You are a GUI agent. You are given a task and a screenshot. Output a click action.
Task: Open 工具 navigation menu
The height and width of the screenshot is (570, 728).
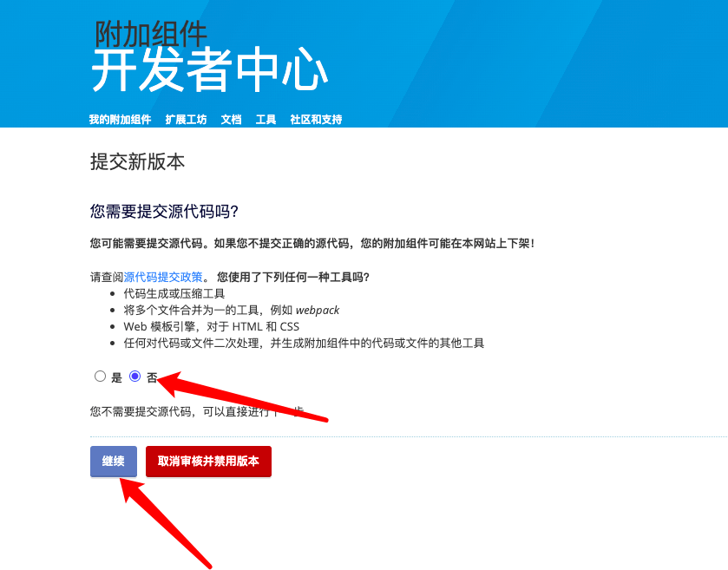pos(266,119)
